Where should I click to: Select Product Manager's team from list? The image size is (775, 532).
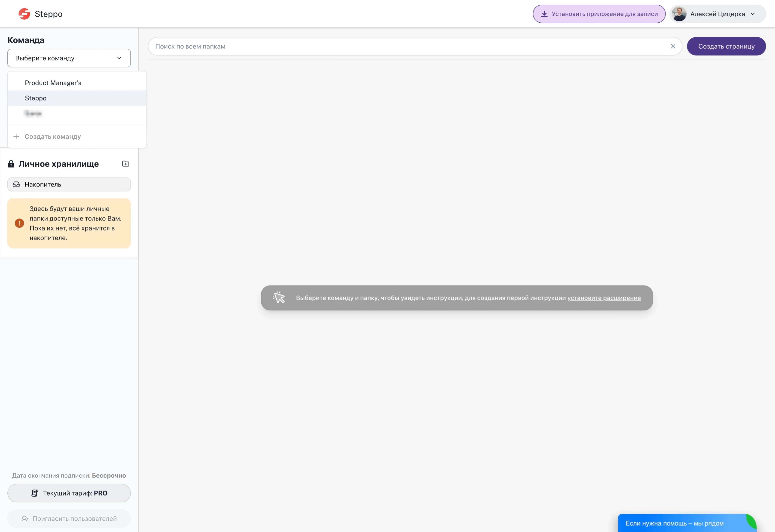(x=53, y=83)
